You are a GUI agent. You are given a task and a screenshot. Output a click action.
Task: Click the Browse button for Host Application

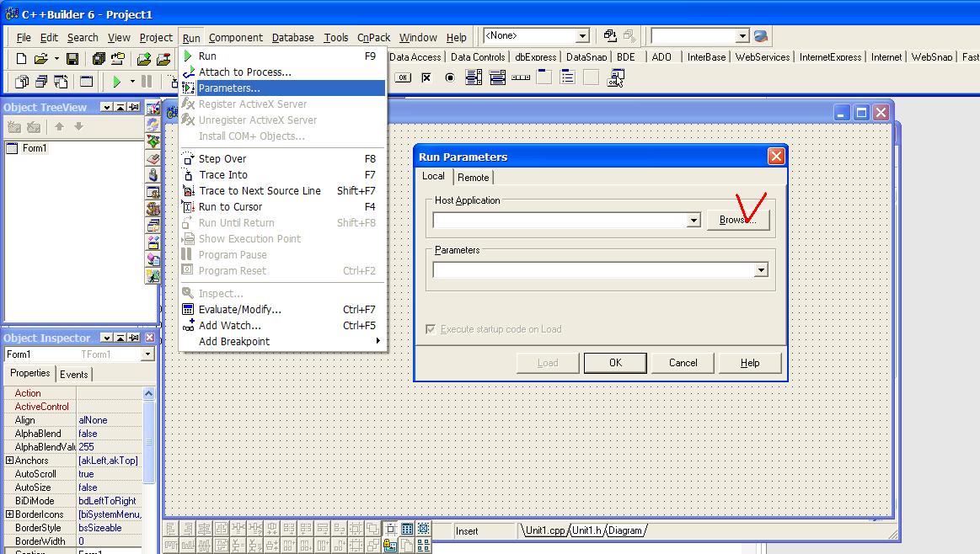[x=737, y=220]
